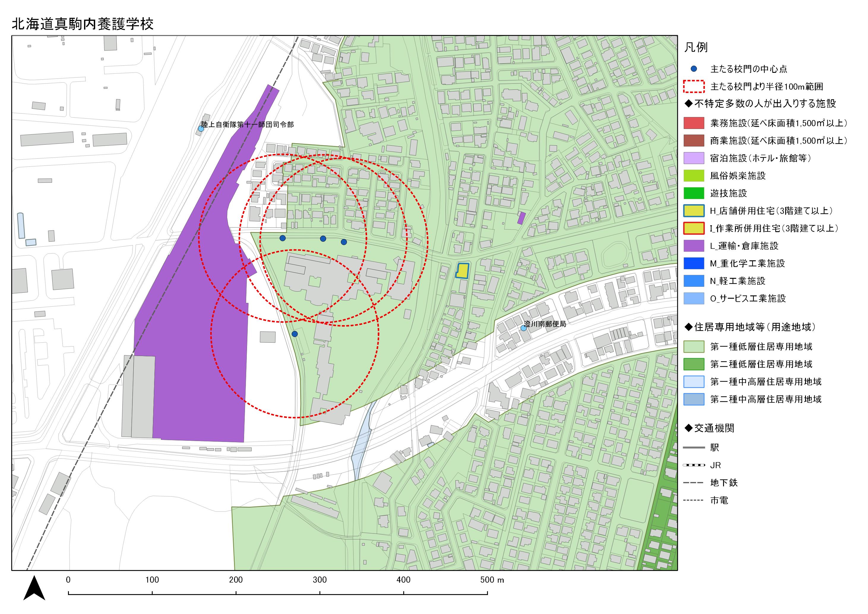Click the red dashed box legend symbol
Screen dimensions: 868x614
[694, 87]
